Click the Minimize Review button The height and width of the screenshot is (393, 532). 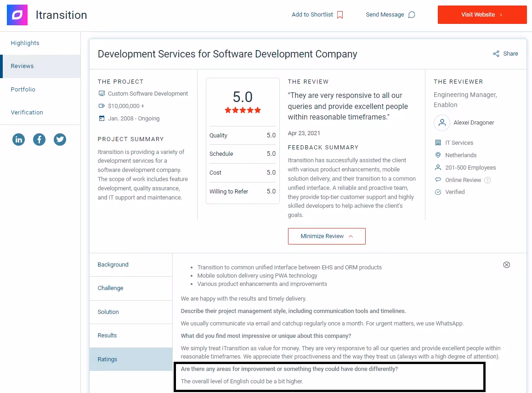pos(327,236)
